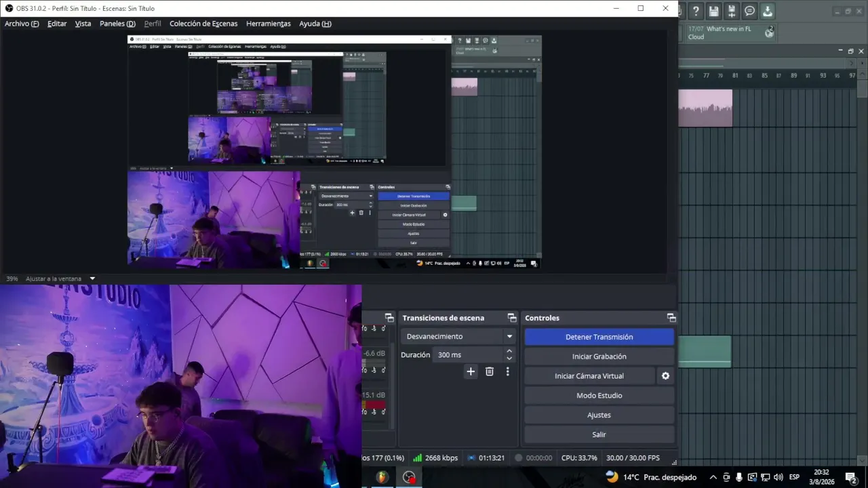Click bar 81 on FL timeline ruler
This screenshot has height=488, width=868.
click(x=735, y=76)
